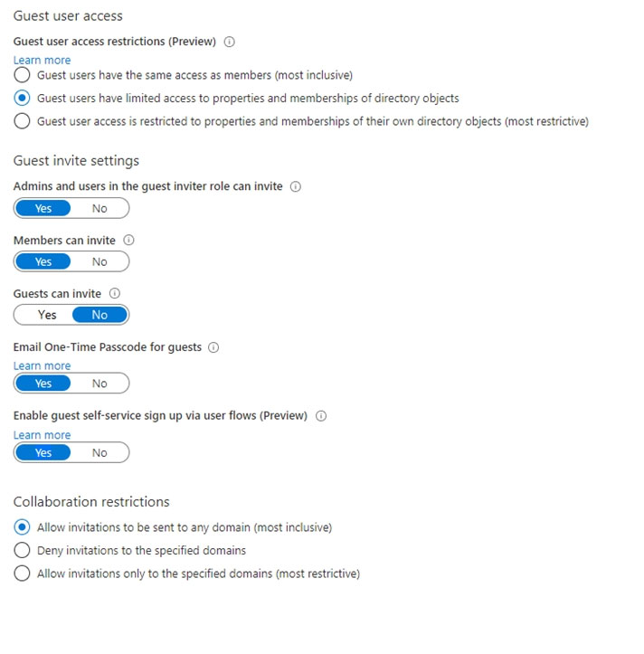Click info icon beside guest inviter role setting
Viewport: 644px width, 654px height.
click(x=296, y=186)
